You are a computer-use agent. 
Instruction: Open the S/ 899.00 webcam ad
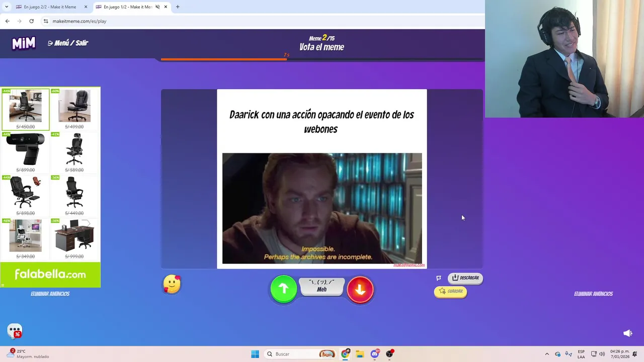point(25,152)
